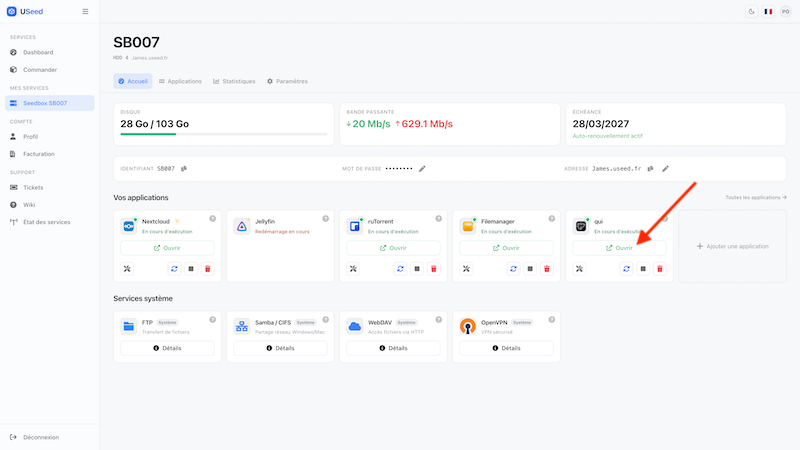Show Filemanager help question mark

coord(552,219)
